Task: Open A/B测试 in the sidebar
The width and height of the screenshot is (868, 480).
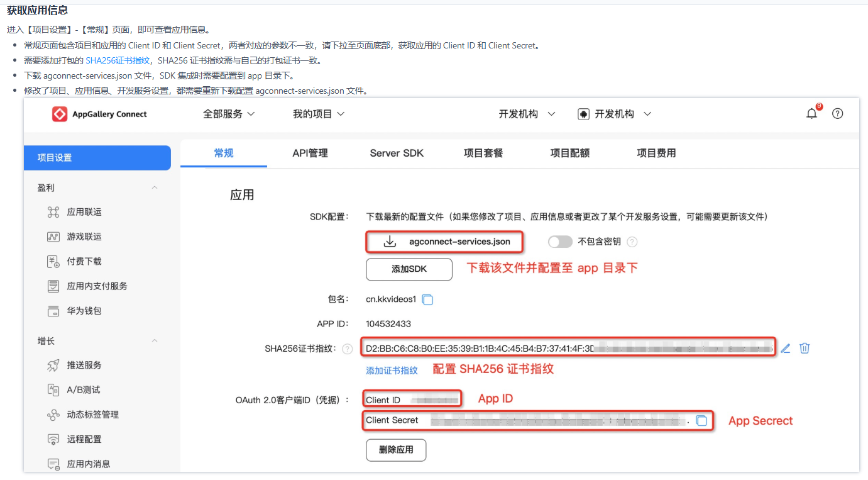Action: point(84,389)
